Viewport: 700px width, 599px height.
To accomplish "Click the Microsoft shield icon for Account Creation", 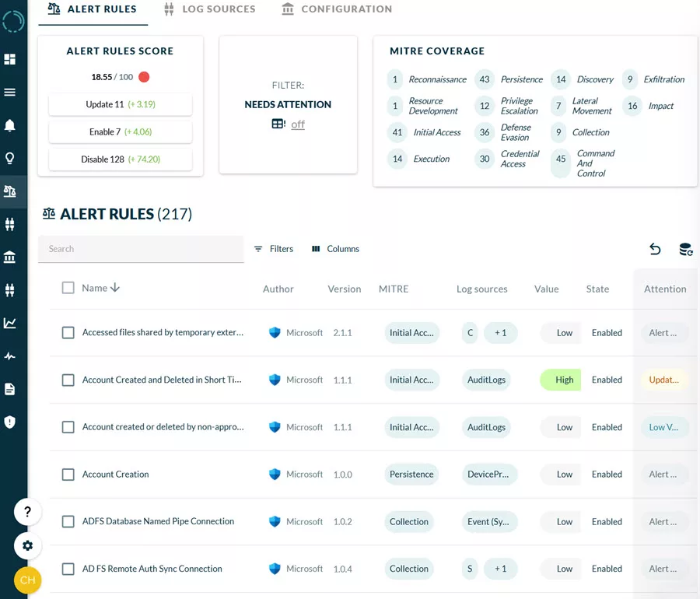I will click(x=275, y=474).
